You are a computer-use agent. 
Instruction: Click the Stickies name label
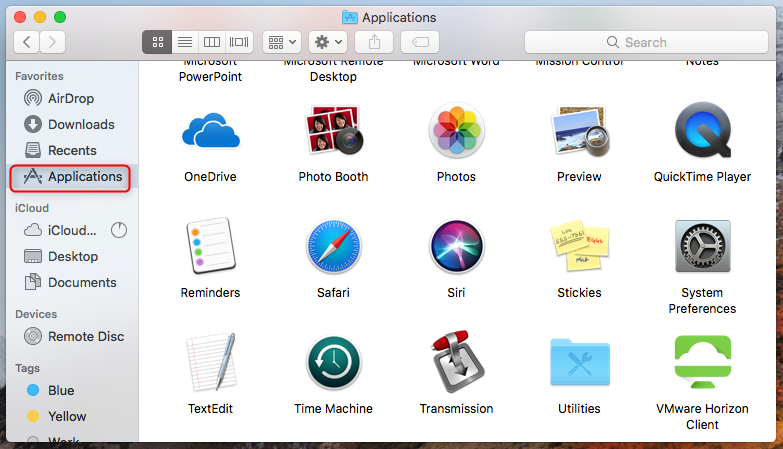[x=579, y=293]
